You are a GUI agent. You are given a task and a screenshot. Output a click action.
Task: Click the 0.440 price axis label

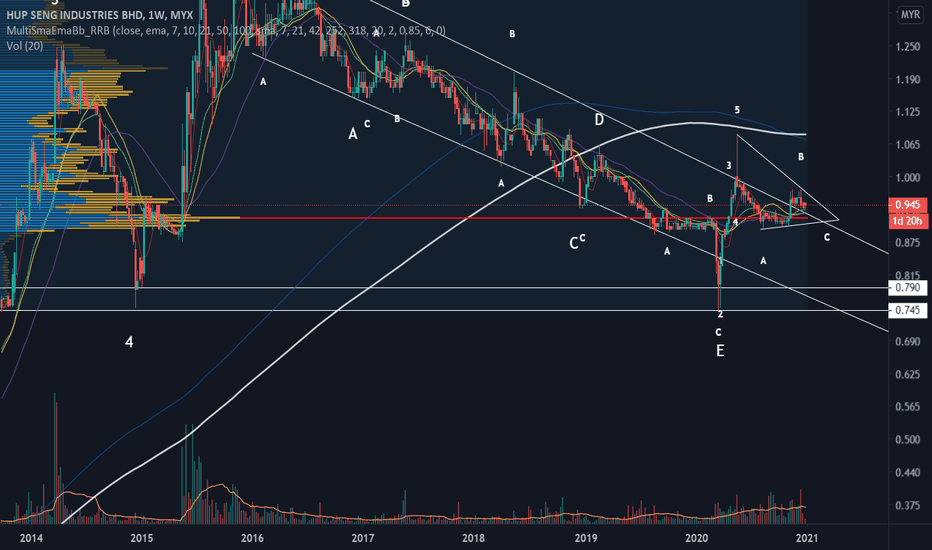[908, 473]
